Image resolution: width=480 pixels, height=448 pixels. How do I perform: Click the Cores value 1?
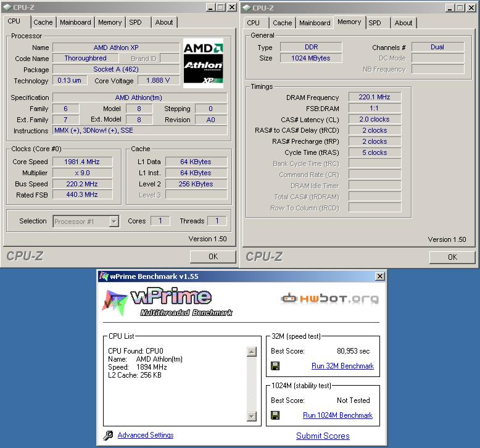(160, 221)
